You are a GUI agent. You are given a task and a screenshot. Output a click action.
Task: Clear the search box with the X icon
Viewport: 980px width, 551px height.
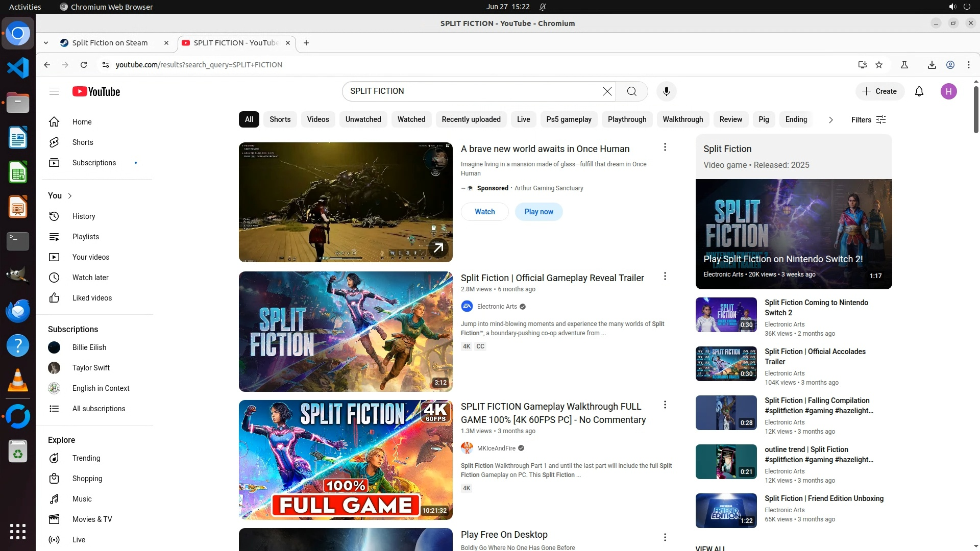point(607,91)
